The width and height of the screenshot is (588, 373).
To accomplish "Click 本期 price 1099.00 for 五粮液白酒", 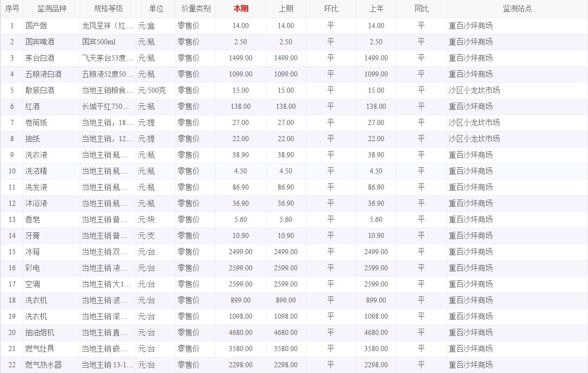I will [x=241, y=74].
